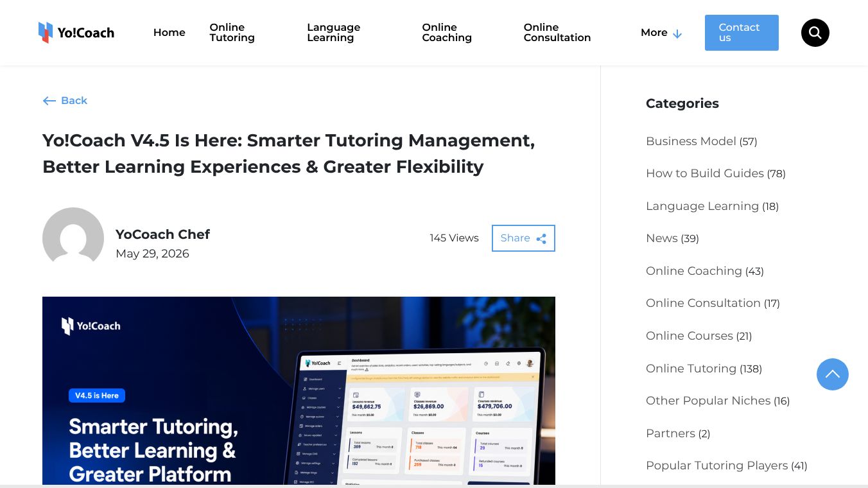Click the scroll-to-top arrow button
Viewport: 868px width, 488px height.
[x=832, y=374]
